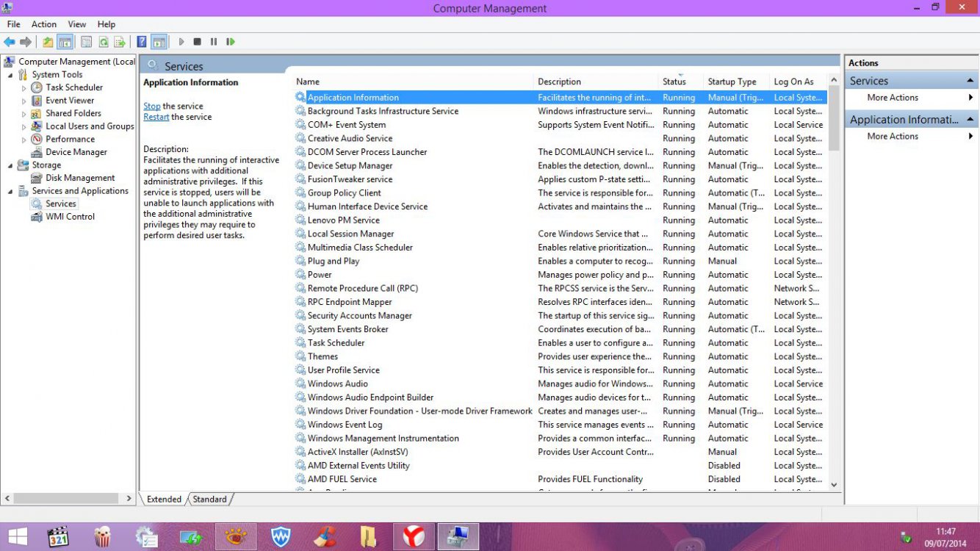Open the Properties toolbar icon

coord(86,42)
